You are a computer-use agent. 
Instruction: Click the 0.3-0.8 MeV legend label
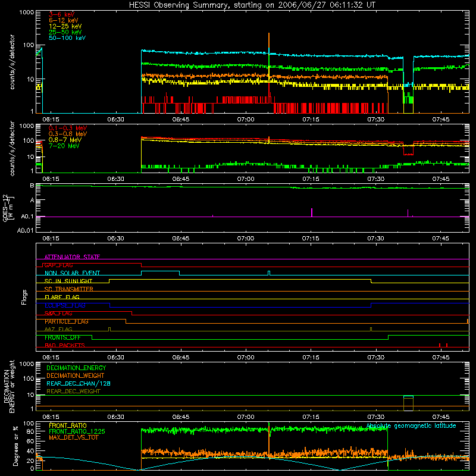[x=68, y=134]
